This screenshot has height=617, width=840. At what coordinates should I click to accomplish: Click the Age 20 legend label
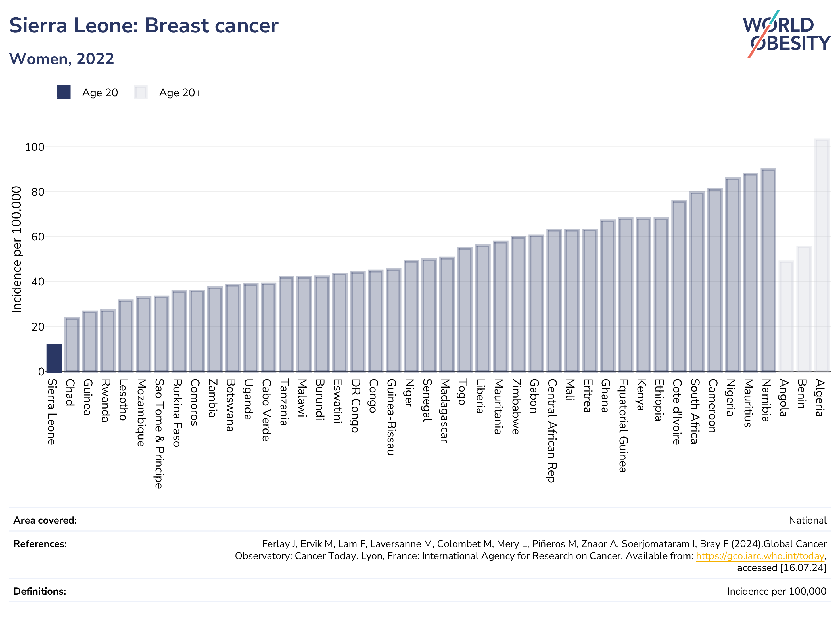point(100,93)
